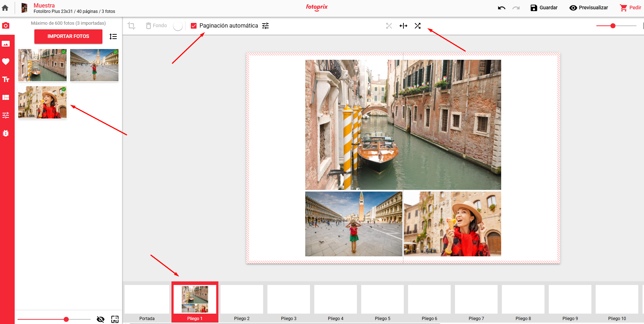Image resolution: width=644 pixels, height=324 pixels.
Task: Undo the last action
Action: point(502,8)
